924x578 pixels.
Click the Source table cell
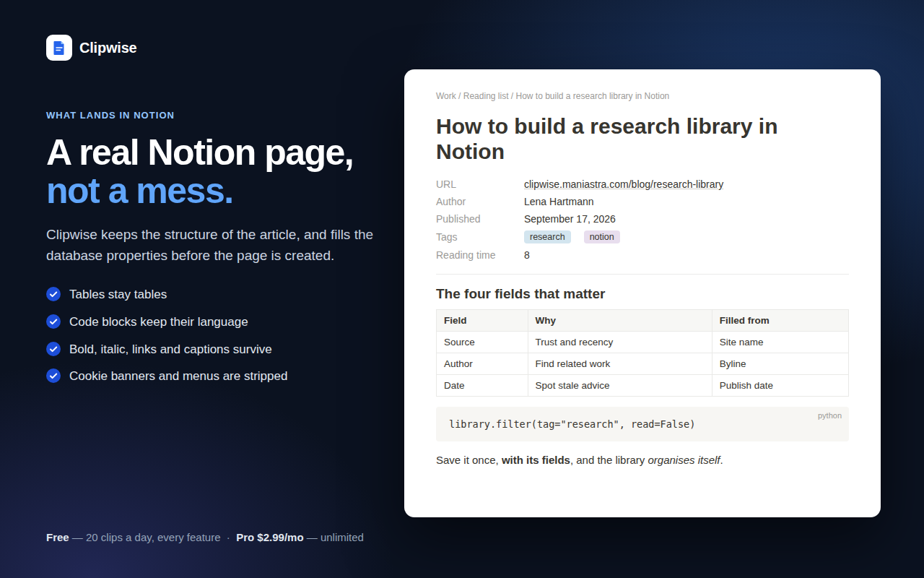click(482, 342)
